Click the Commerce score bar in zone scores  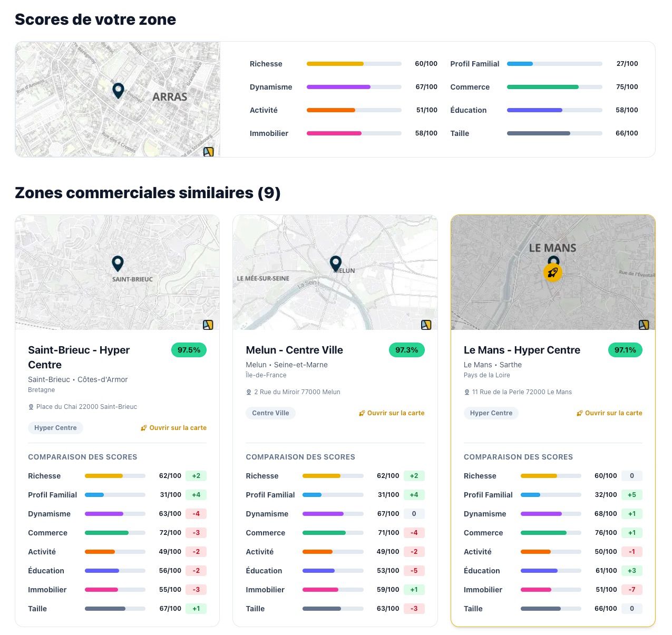(554, 87)
